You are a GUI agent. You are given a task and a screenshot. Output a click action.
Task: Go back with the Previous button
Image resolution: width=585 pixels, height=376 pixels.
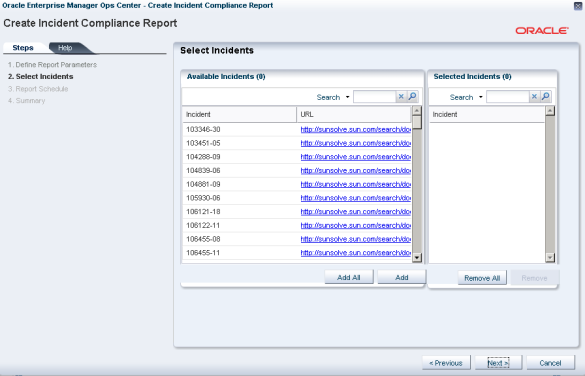click(x=446, y=363)
